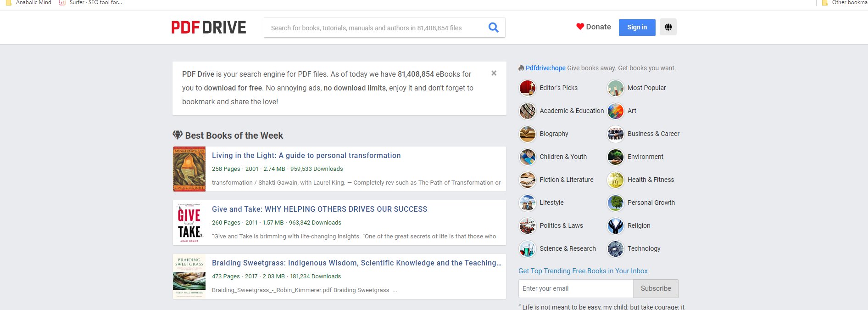Open the Biography text link
The width and height of the screenshot is (868, 310).
point(554,134)
